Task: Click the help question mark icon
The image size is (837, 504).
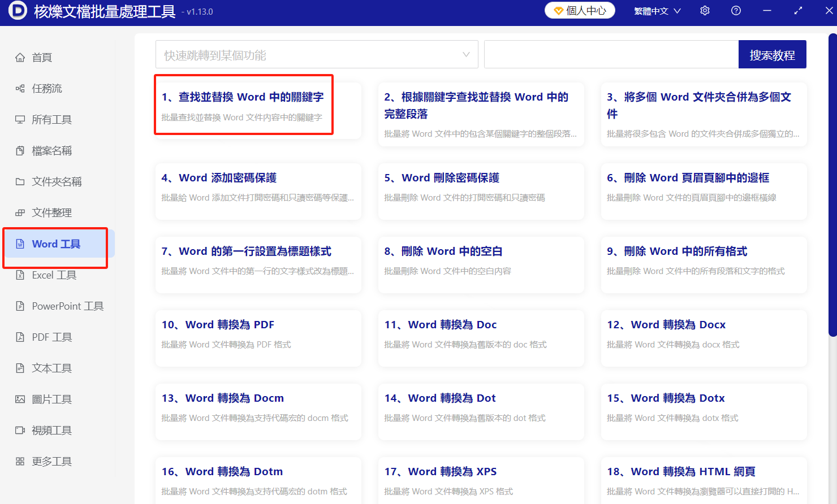Action: (x=736, y=10)
